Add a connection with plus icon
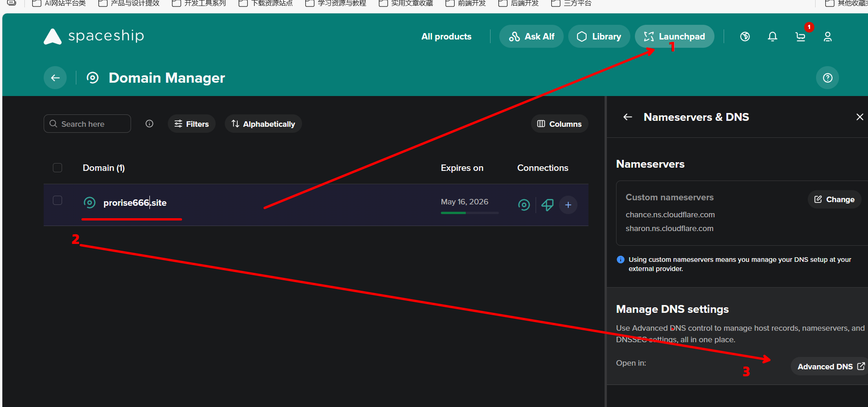This screenshot has width=868, height=407. [x=568, y=205]
